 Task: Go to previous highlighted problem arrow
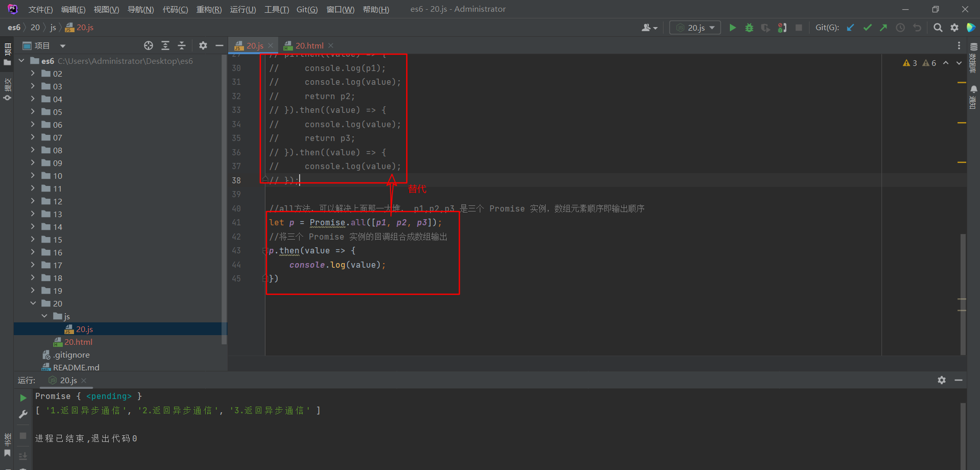pyautogui.click(x=946, y=63)
